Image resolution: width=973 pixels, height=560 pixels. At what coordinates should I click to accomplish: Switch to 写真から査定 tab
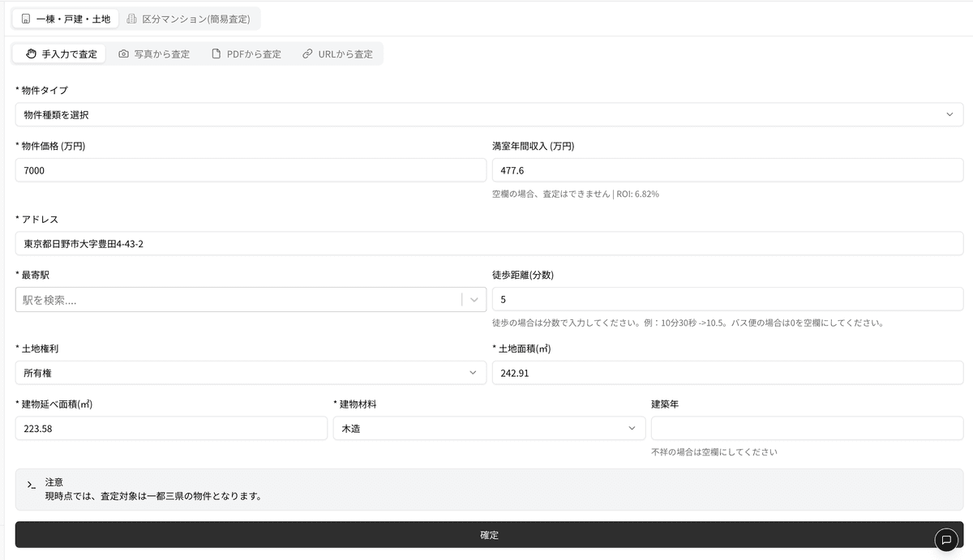pyautogui.click(x=154, y=54)
